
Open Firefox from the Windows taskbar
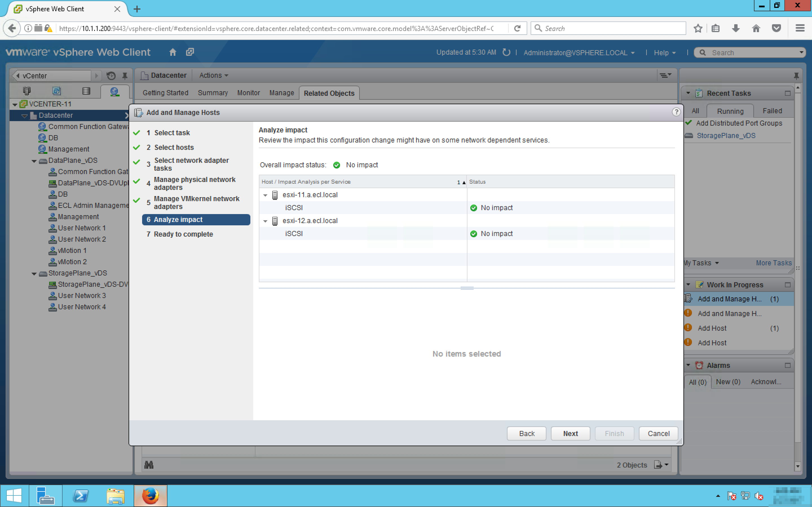tap(150, 496)
